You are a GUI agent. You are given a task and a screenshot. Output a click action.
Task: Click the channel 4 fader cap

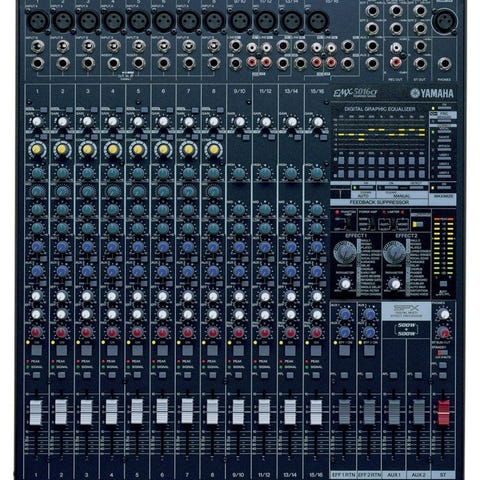tap(112, 411)
